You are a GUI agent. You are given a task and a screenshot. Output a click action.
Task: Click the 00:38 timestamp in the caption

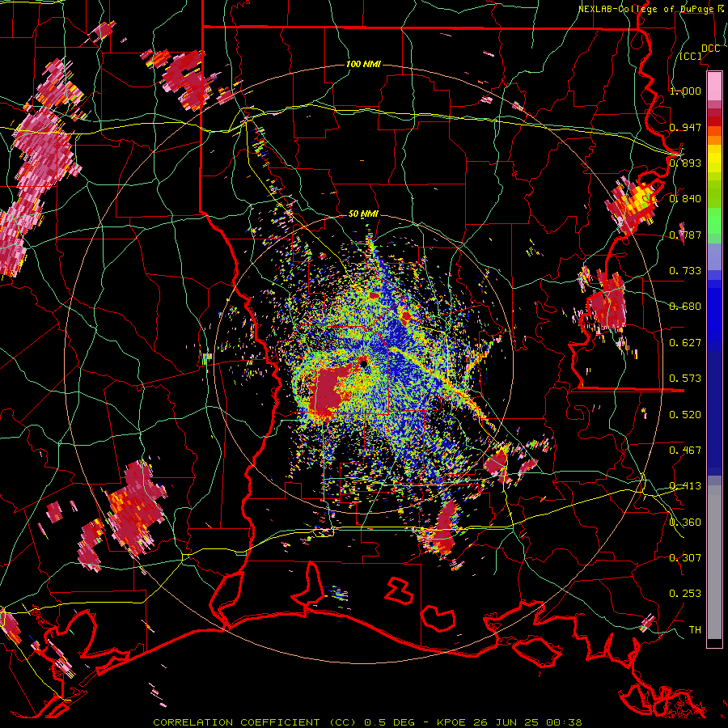[564, 722]
